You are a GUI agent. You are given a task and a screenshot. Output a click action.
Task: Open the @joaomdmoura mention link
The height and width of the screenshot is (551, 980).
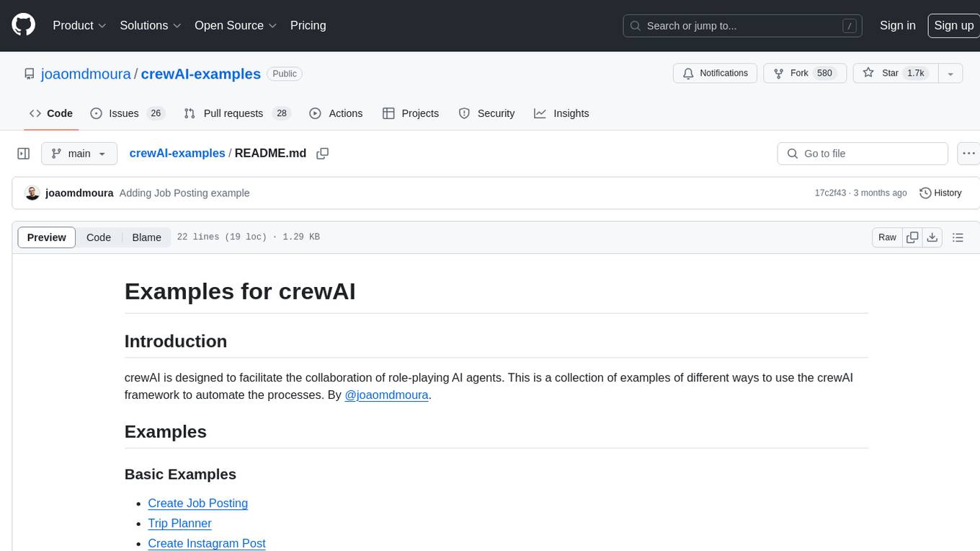(x=387, y=395)
